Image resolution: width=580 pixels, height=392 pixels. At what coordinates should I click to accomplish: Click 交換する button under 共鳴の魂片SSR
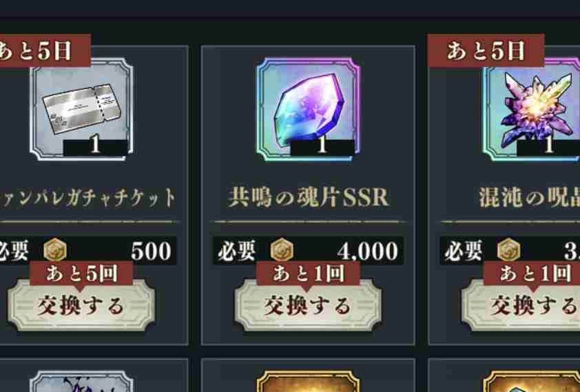308,305
